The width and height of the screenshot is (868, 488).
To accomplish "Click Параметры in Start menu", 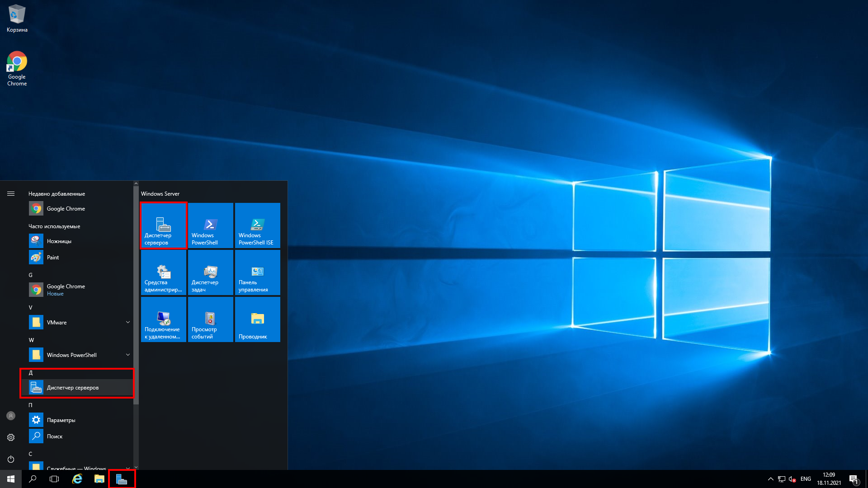I will coord(61,420).
